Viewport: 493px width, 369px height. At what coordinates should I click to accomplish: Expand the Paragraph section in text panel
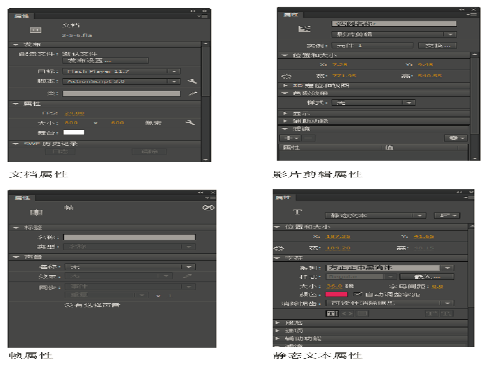click(x=277, y=323)
